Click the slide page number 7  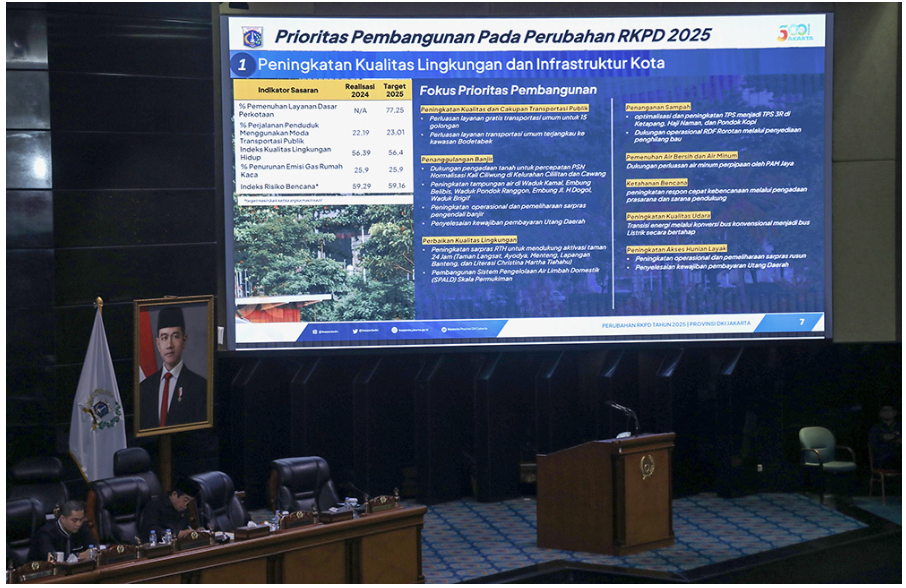(x=801, y=322)
